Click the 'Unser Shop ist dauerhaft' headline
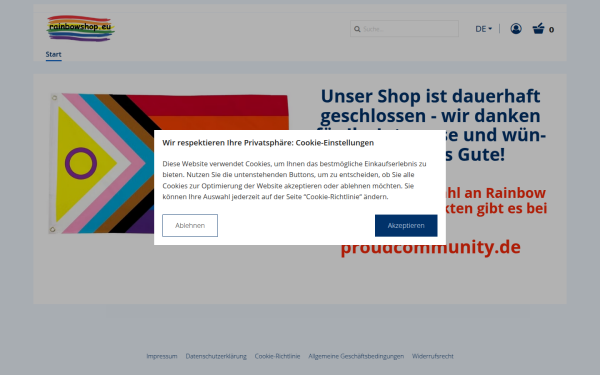The image size is (600, 375). click(x=430, y=96)
